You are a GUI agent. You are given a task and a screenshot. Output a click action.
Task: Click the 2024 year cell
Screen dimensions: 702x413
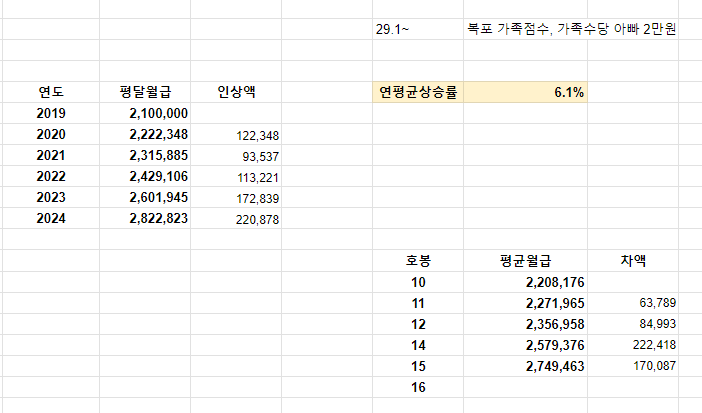click(51, 218)
